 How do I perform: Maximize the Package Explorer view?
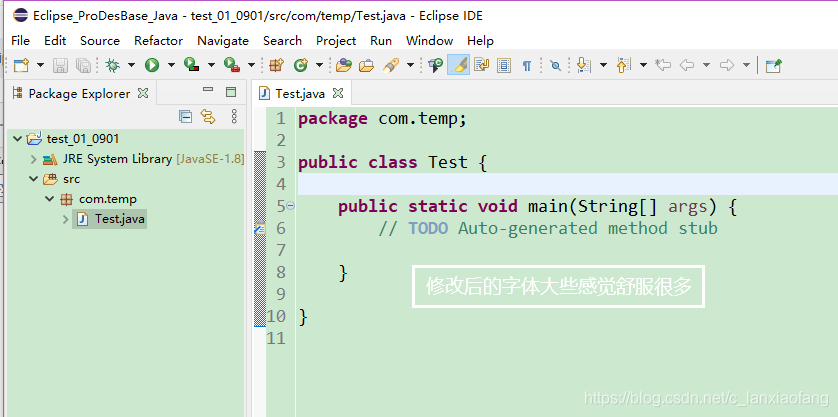pyautogui.click(x=231, y=92)
